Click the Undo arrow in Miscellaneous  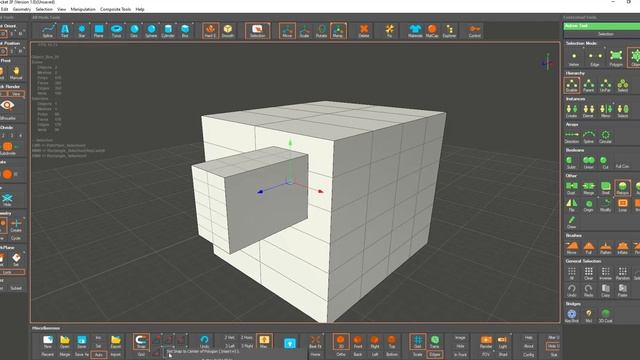204,342
